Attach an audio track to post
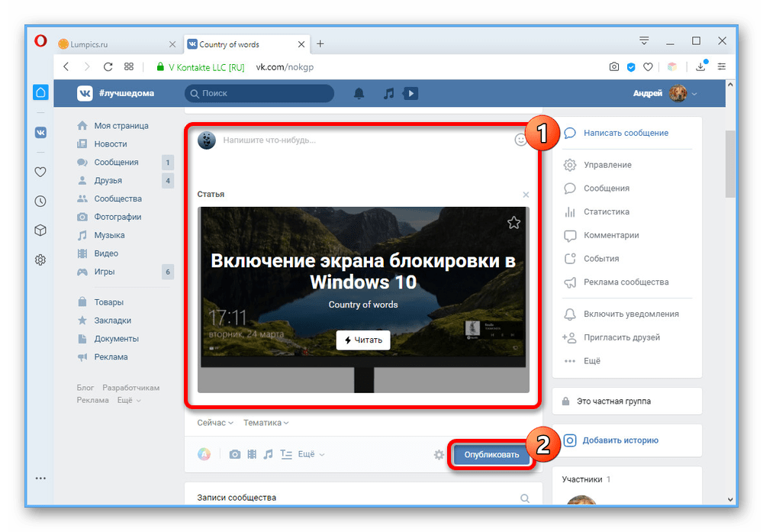 268,454
